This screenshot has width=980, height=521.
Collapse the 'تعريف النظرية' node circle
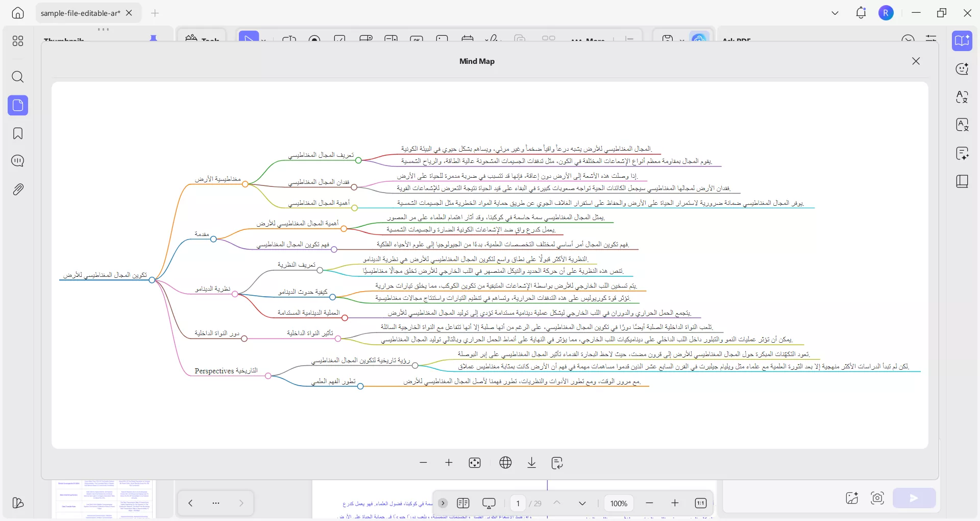point(320,270)
